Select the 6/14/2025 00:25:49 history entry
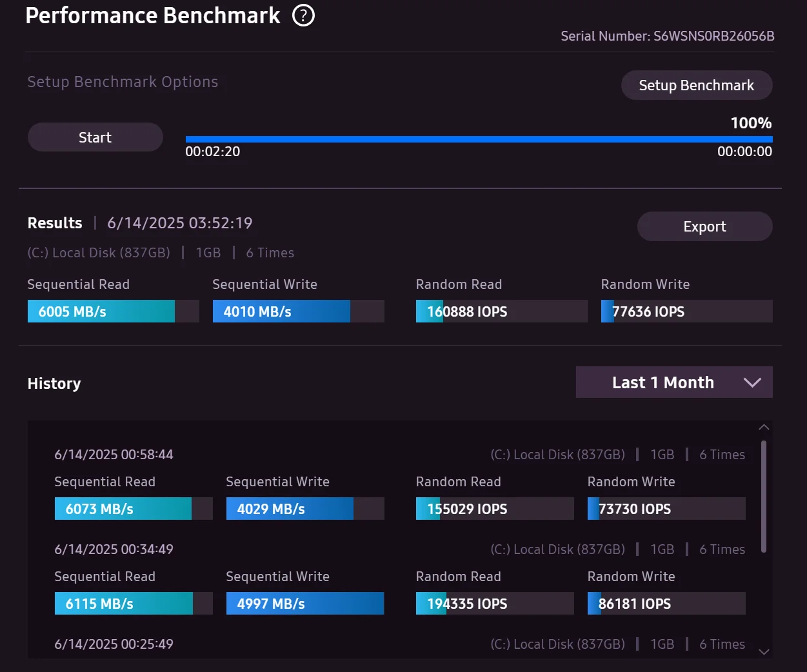Viewport: 807px width, 672px height. coord(114,644)
